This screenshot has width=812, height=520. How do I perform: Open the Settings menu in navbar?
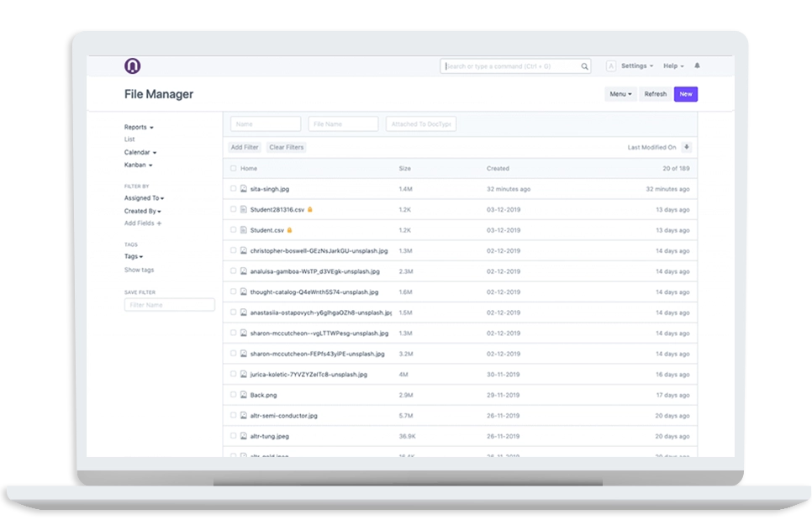point(636,66)
